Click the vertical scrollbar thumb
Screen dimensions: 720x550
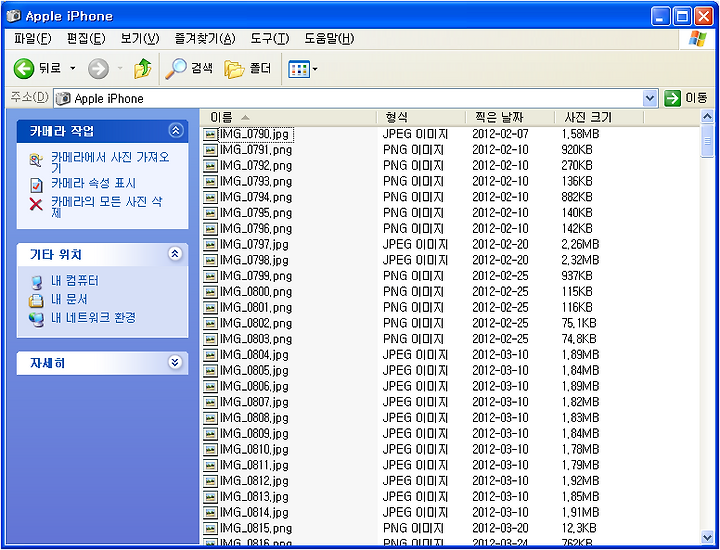tap(708, 141)
